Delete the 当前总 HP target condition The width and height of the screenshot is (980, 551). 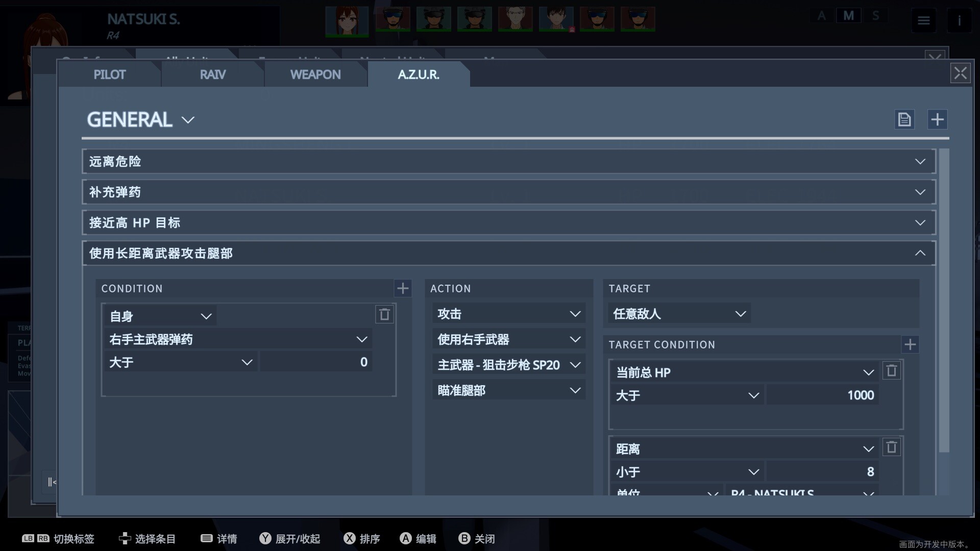pyautogui.click(x=891, y=371)
